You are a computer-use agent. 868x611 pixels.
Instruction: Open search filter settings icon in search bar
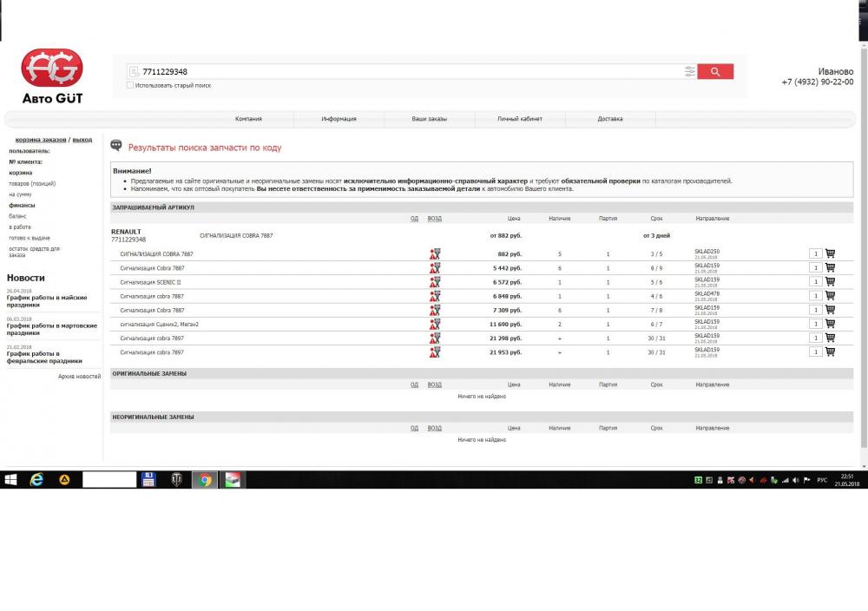click(690, 71)
